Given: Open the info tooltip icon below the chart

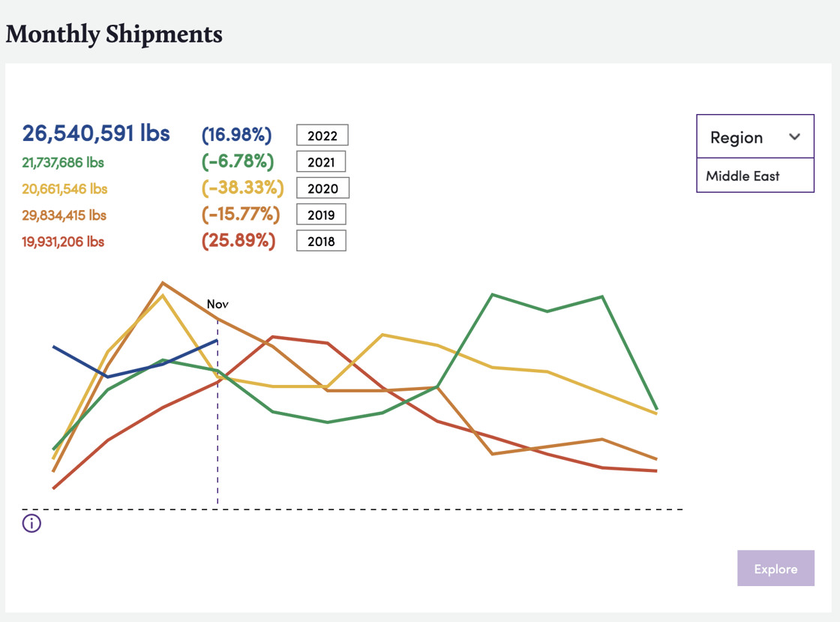Looking at the screenshot, I should [31, 523].
